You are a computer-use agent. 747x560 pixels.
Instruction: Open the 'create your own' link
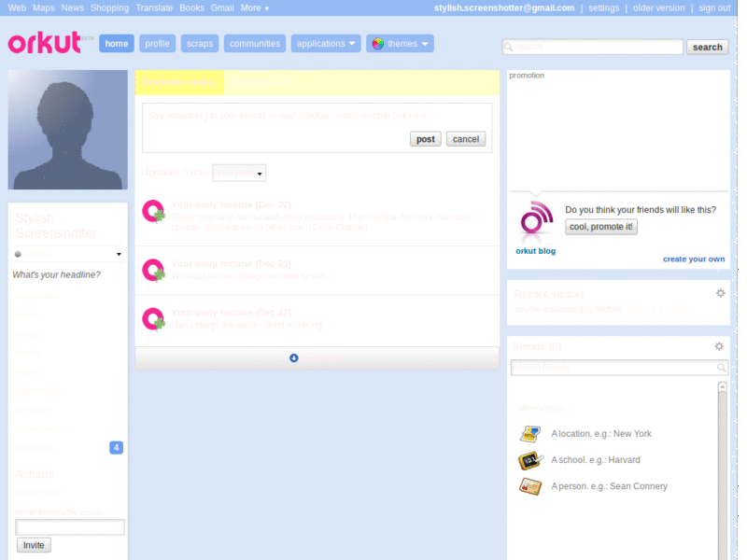coord(694,259)
